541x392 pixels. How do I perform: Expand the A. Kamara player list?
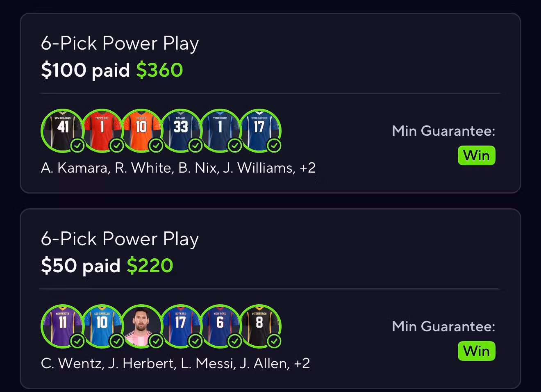[x=178, y=168]
